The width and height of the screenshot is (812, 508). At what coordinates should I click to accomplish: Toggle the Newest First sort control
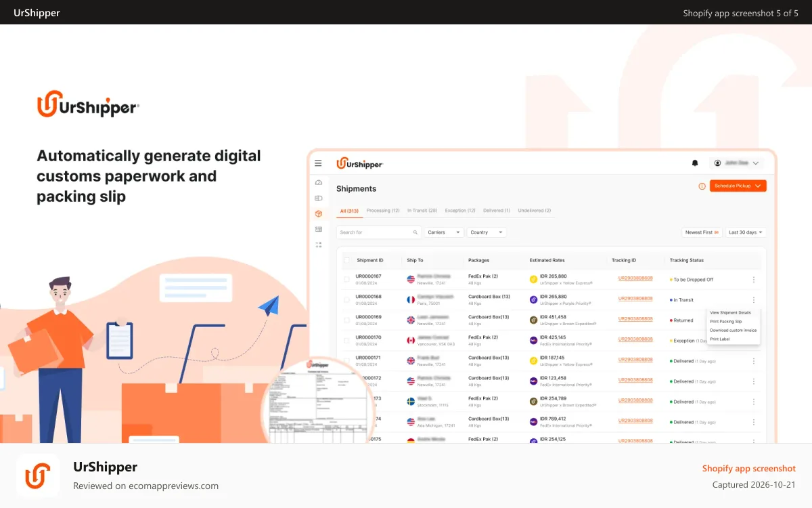pos(702,232)
